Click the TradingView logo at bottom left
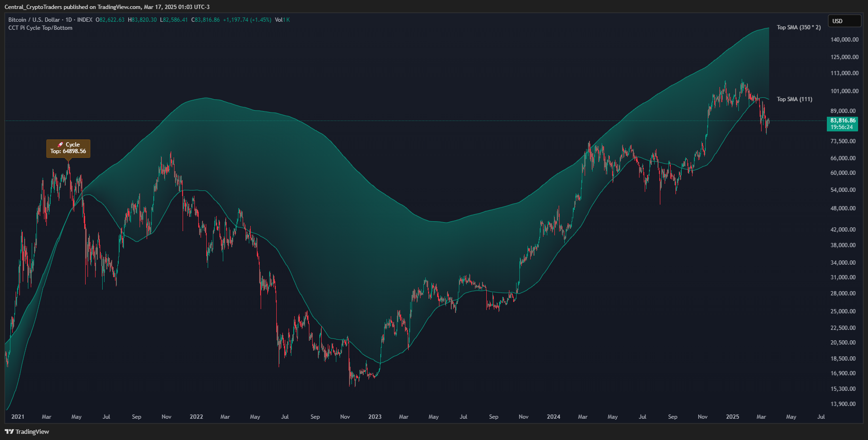 point(27,431)
